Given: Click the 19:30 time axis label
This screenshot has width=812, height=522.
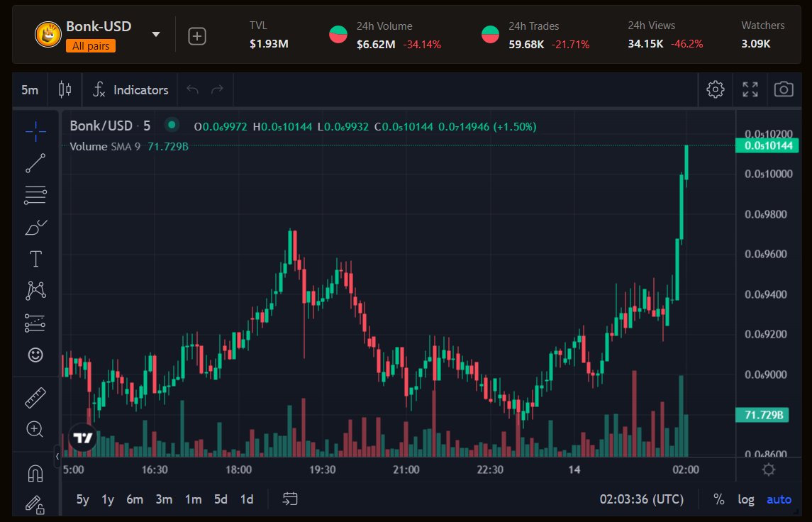Looking at the screenshot, I should coord(323,470).
